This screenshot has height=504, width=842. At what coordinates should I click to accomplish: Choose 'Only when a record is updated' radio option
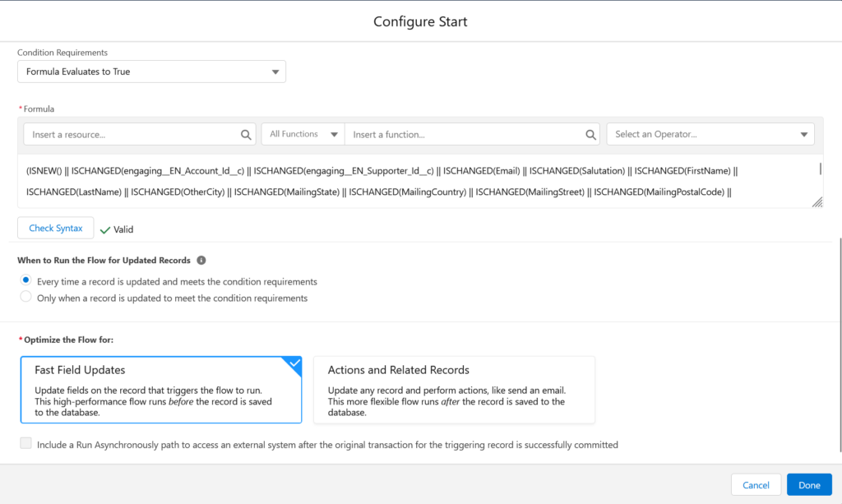[x=26, y=298]
